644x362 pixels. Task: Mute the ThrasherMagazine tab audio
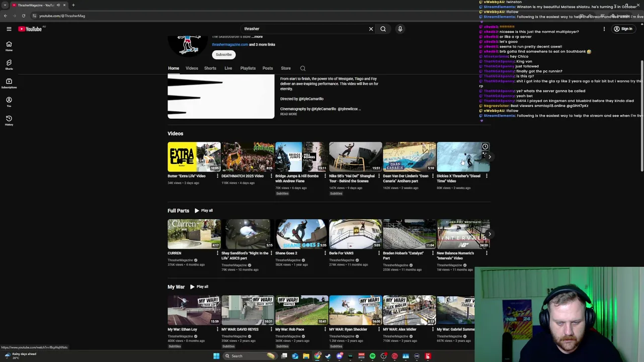[58, 5]
